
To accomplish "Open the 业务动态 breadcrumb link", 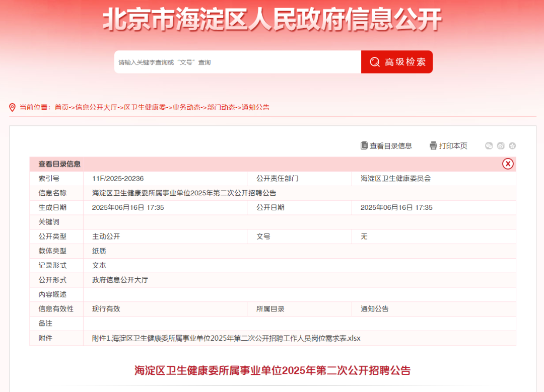I will [187, 108].
